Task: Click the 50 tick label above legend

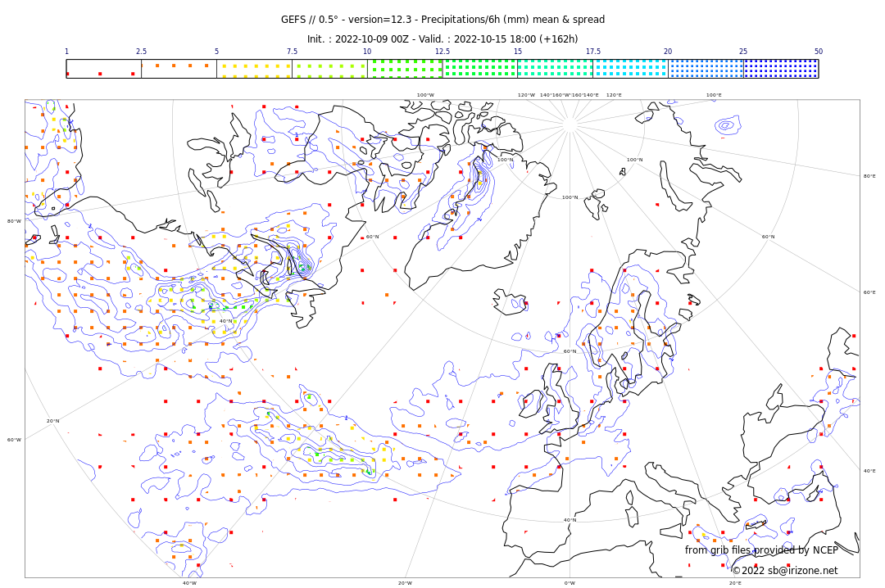Action: [818, 52]
